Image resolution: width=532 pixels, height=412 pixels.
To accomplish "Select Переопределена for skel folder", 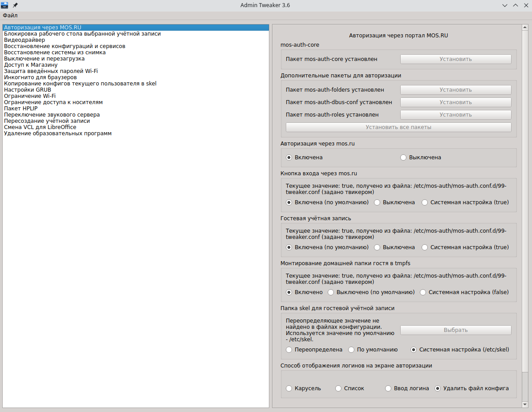I will point(289,350).
